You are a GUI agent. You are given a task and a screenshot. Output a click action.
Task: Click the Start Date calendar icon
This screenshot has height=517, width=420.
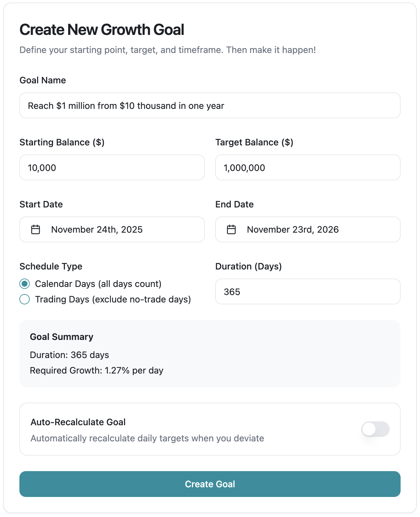click(x=36, y=230)
